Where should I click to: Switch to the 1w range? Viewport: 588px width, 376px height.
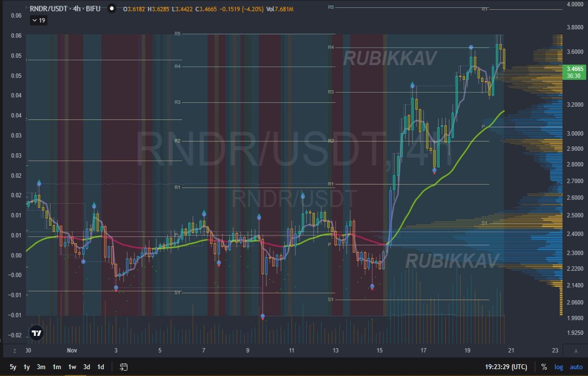click(x=72, y=367)
